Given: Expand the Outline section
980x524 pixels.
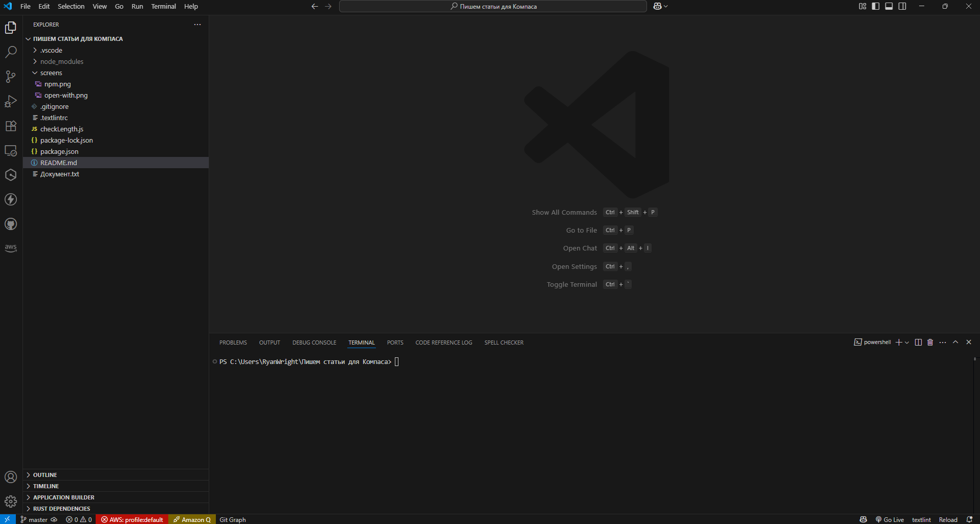Looking at the screenshot, I should click(x=116, y=475).
